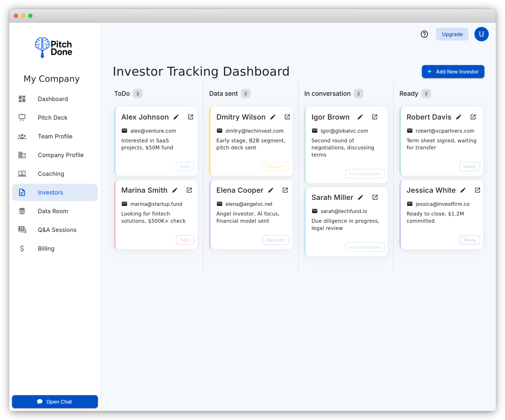This screenshot has width=505, height=420.
Task: Click note 'Term sheet signed, waiting for transfer'
Action: (x=441, y=144)
